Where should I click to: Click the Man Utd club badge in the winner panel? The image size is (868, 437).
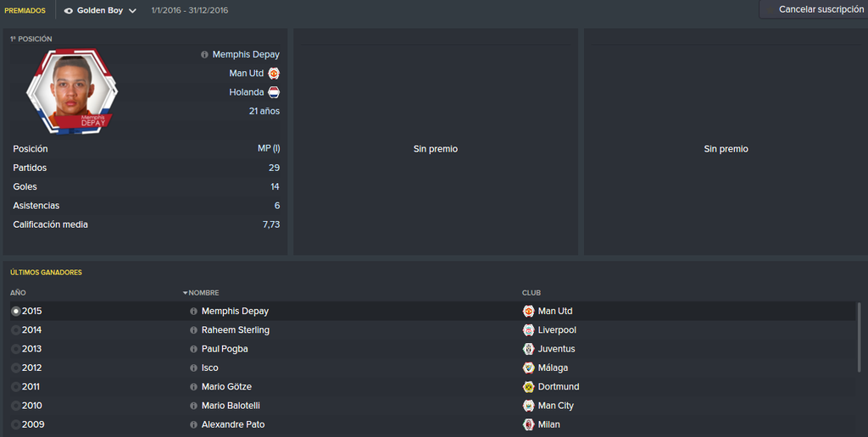click(274, 73)
